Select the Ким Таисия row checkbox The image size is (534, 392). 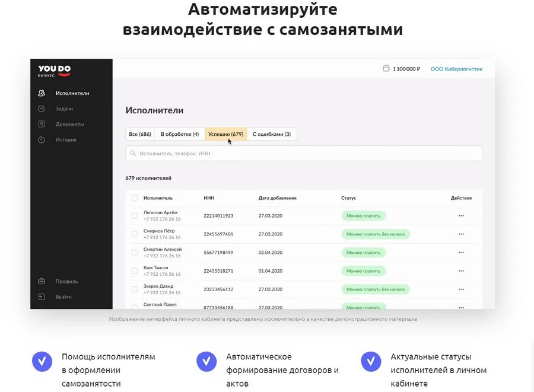(x=135, y=271)
